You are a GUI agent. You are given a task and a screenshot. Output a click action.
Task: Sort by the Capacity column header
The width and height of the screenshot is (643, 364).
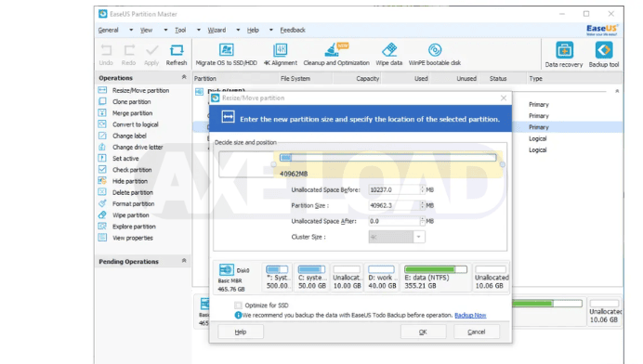[367, 78]
